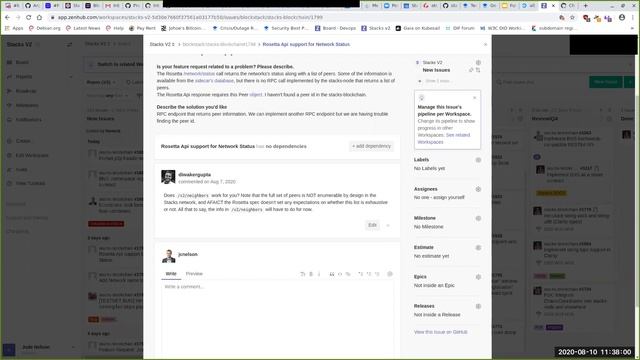
Task: Open the Gaia on Kubesail bookmark
Action: [x=418, y=28]
